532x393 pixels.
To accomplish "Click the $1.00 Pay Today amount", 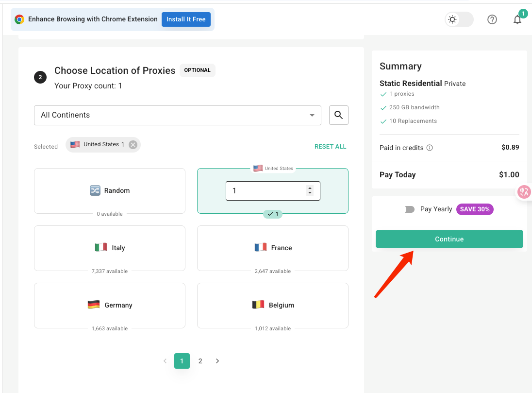I will coord(509,174).
